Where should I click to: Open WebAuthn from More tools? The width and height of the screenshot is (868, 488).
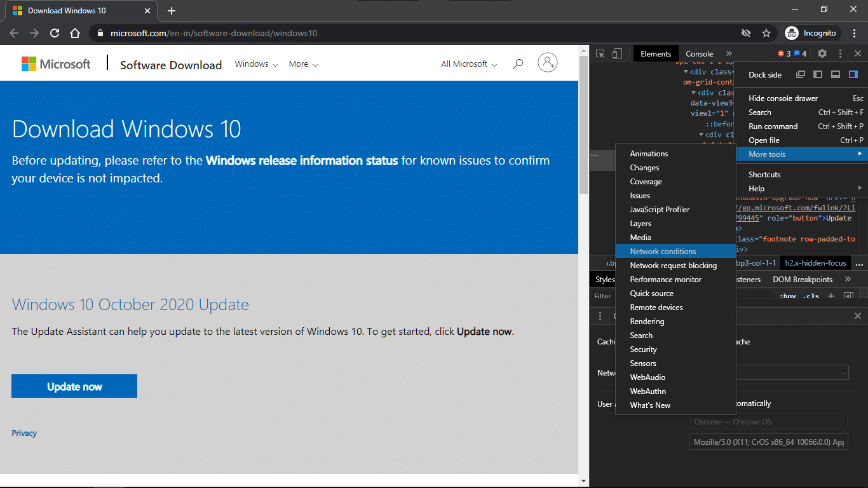tap(675, 391)
